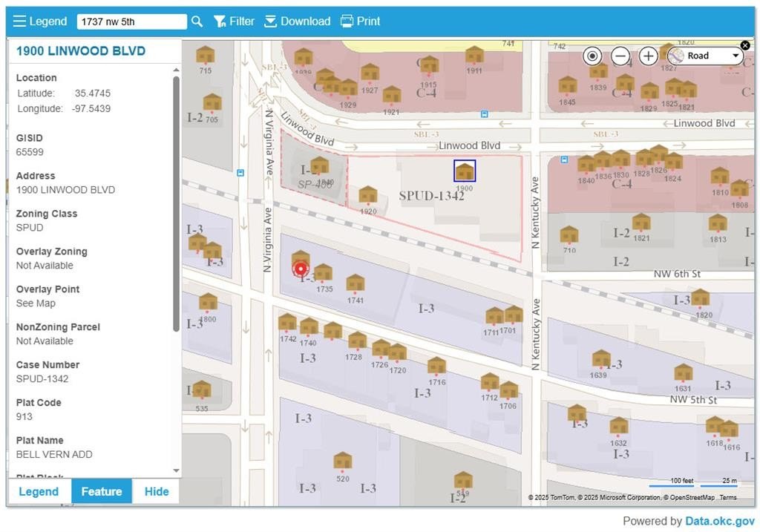Open the Filter tool
Image resolution: width=760 pixels, height=532 pixels.
[234, 22]
